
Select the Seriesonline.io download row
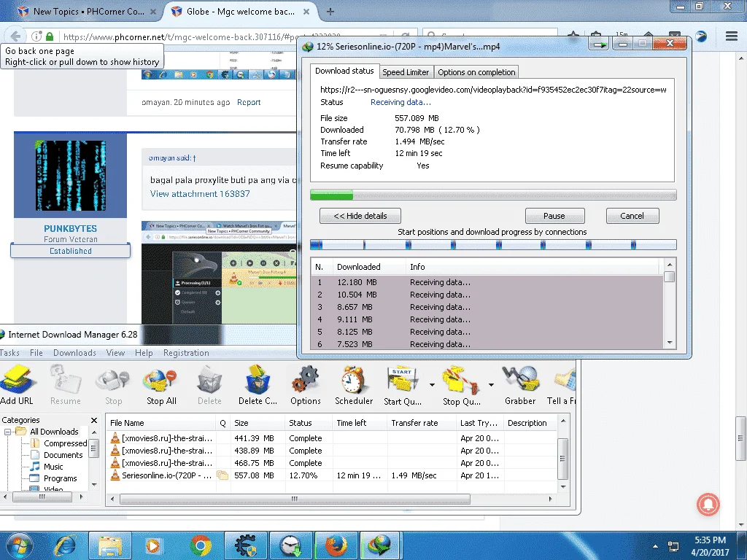coord(332,475)
